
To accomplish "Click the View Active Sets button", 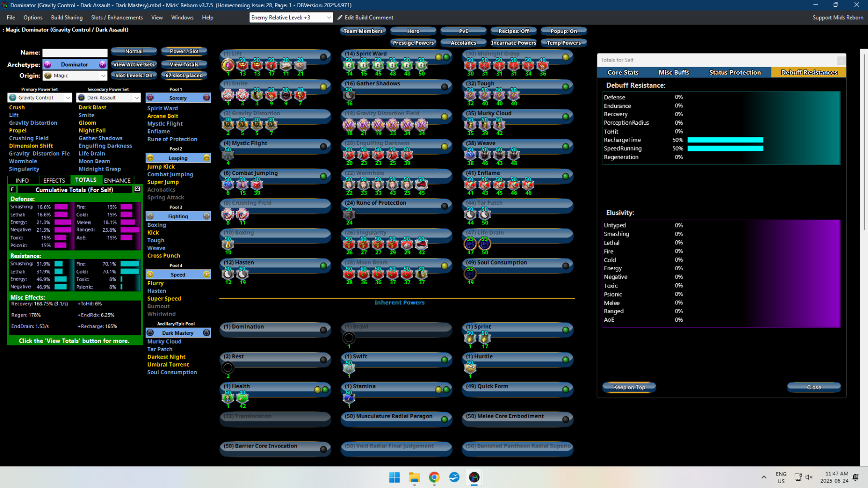I will pos(134,64).
